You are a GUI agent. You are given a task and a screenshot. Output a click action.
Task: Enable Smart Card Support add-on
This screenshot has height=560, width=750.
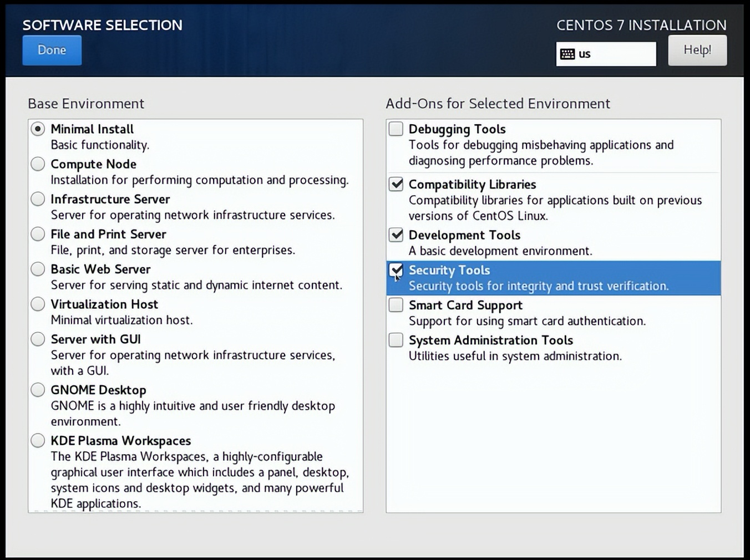pyautogui.click(x=396, y=305)
